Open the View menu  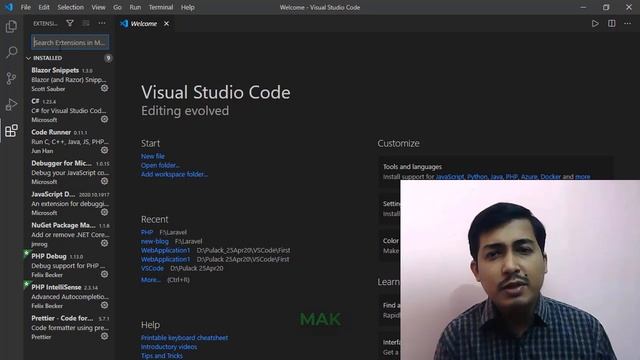98,7
